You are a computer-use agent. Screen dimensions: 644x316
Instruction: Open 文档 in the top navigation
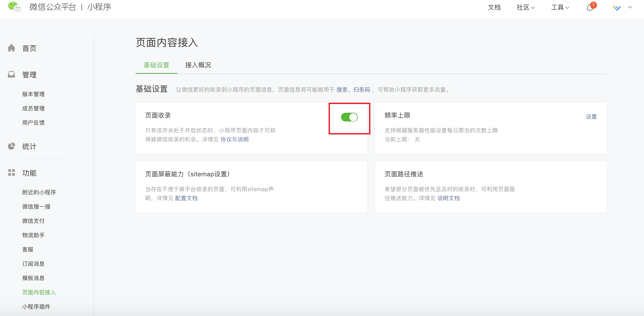[494, 7]
